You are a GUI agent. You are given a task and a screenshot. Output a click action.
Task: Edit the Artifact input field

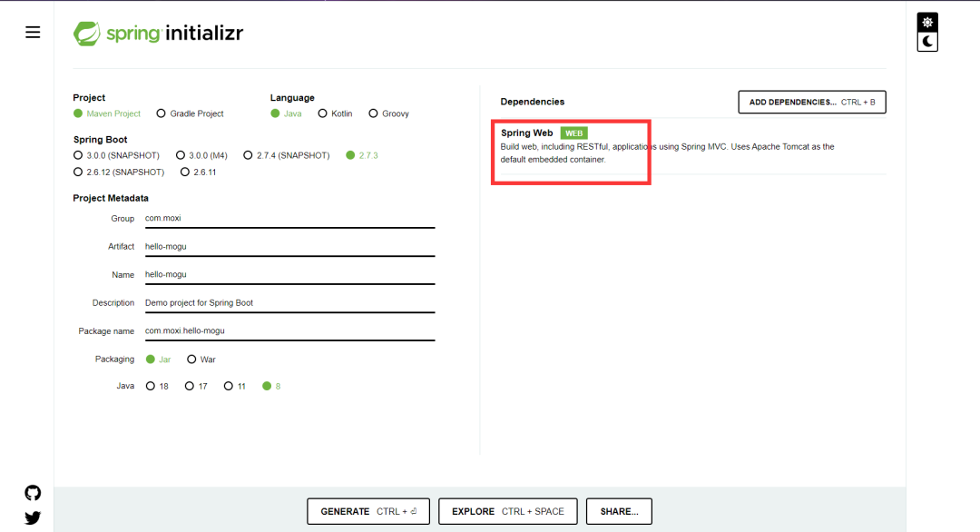[290, 246]
